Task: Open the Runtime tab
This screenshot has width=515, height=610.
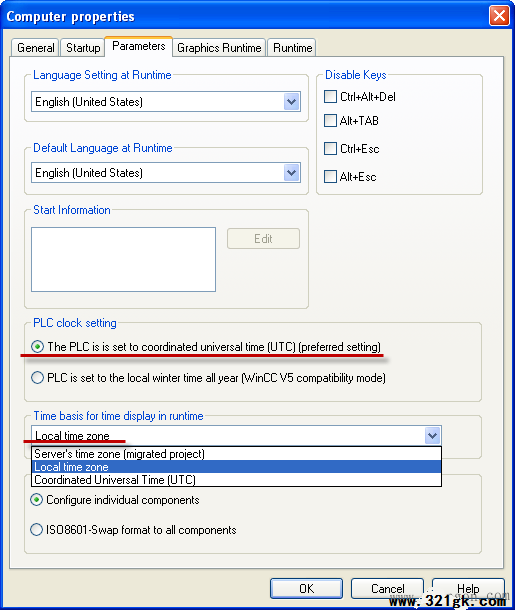Action: click(x=292, y=48)
